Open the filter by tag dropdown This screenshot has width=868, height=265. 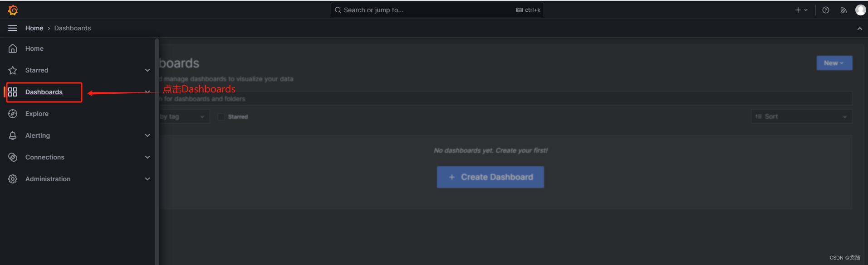(184, 116)
